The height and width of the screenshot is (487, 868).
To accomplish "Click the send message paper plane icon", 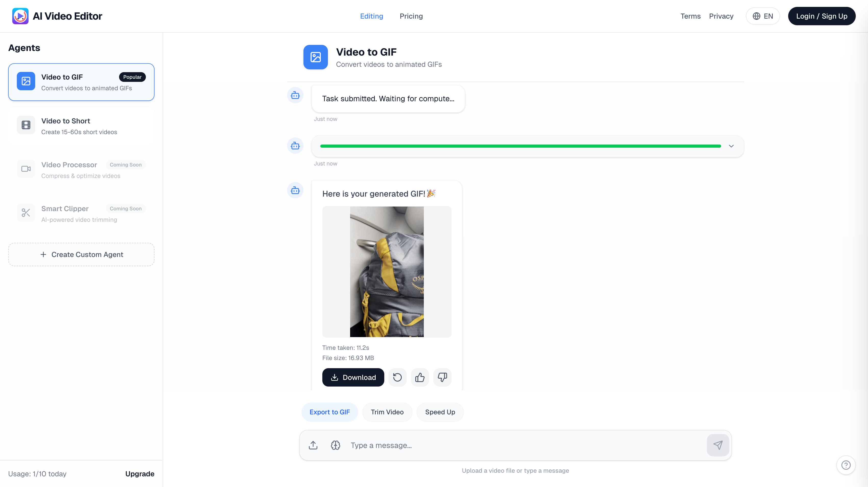I will [x=718, y=445].
